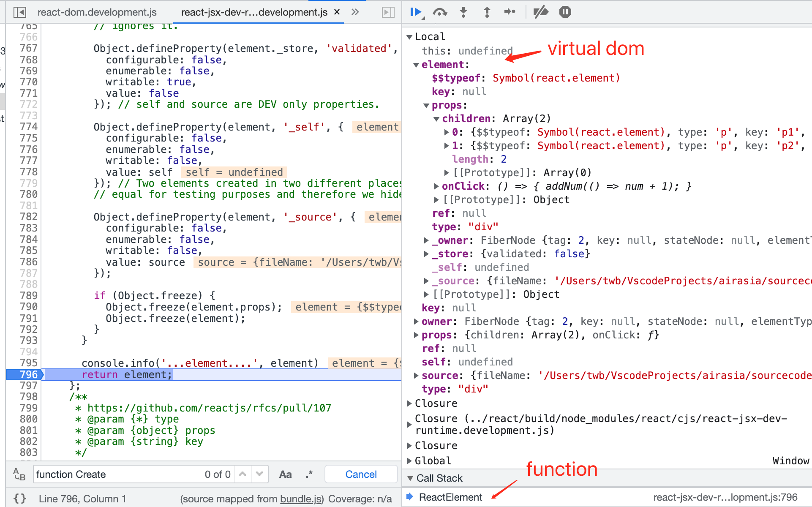Resume script execution with the play button
This screenshot has height=507, width=812.
pos(416,12)
